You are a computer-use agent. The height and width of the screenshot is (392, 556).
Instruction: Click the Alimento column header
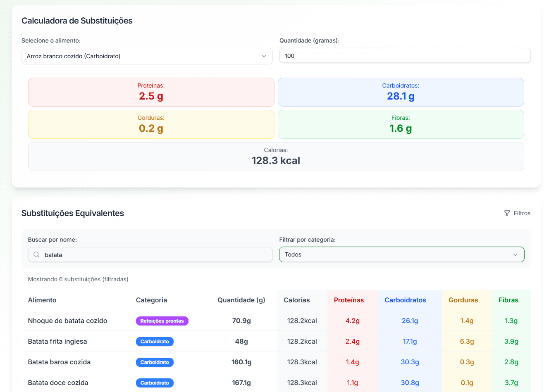[42, 300]
